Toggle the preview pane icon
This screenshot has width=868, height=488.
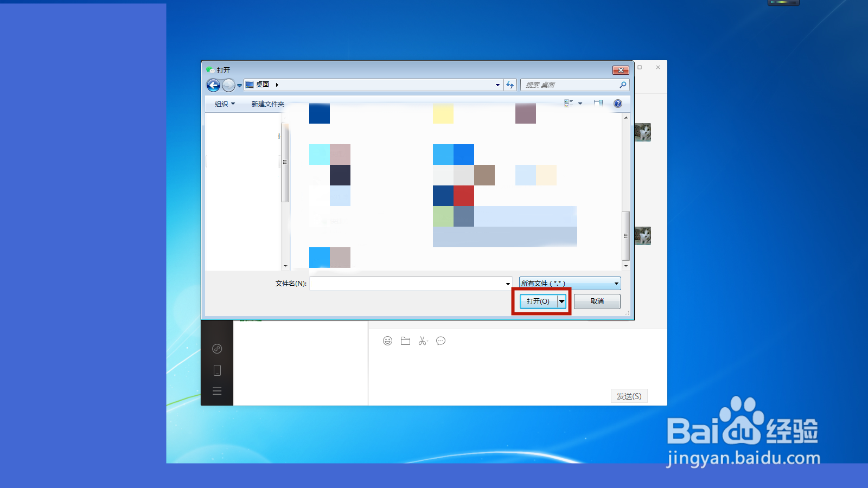[598, 103]
